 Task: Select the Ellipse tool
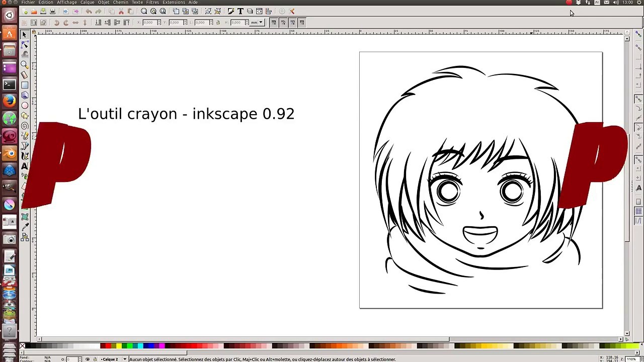pyautogui.click(x=25, y=105)
